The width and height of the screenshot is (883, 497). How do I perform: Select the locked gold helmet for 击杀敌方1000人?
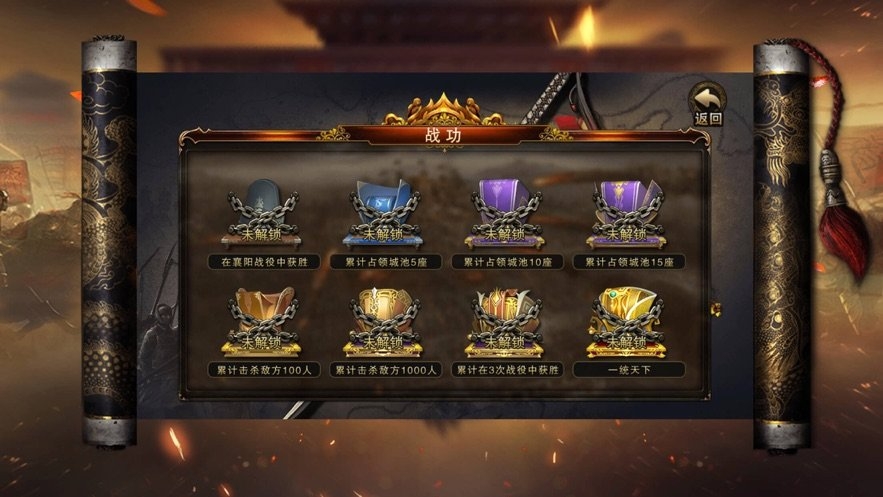click(383, 322)
